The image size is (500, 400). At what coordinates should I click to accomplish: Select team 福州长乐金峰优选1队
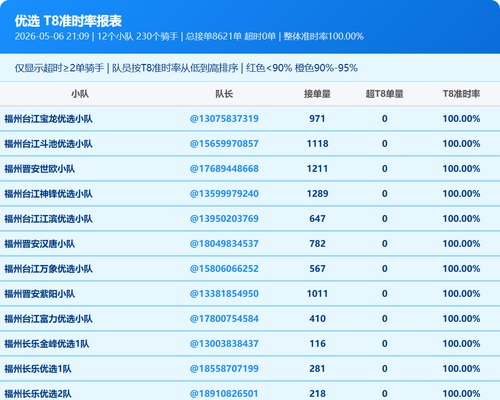click(47, 344)
